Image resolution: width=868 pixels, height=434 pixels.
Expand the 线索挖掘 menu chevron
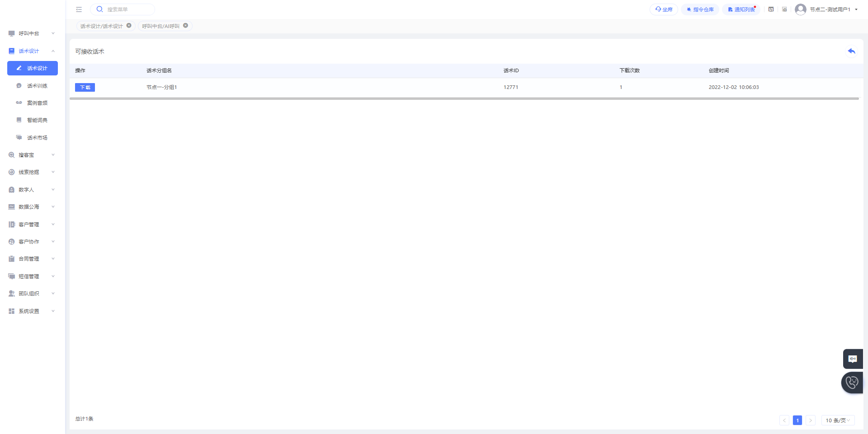click(53, 172)
